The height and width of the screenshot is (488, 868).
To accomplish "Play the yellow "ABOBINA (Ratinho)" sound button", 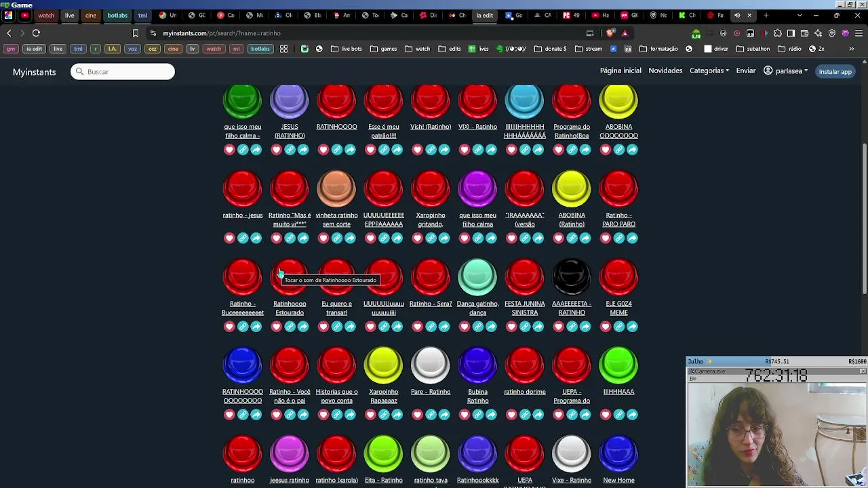I will pyautogui.click(x=572, y=188).
